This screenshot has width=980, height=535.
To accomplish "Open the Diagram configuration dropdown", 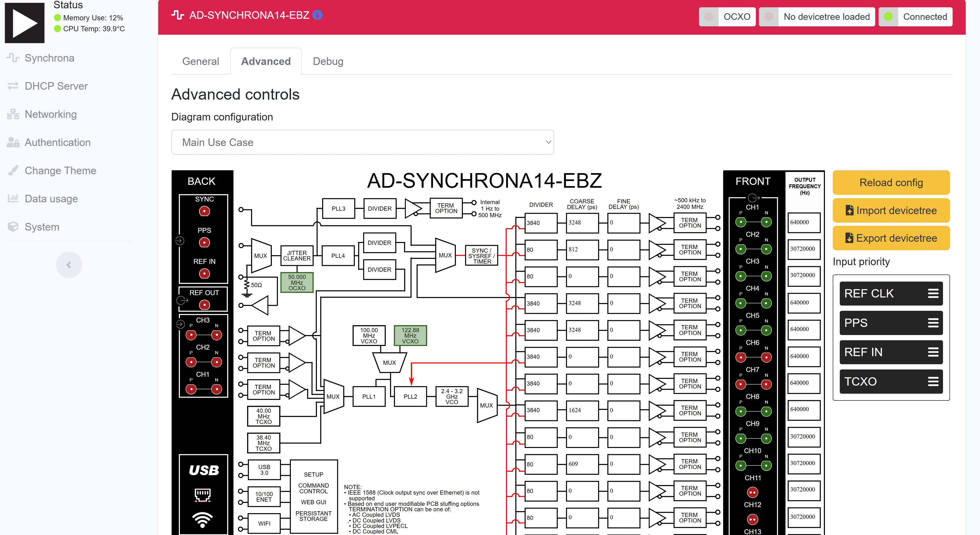I will [362, 142].
